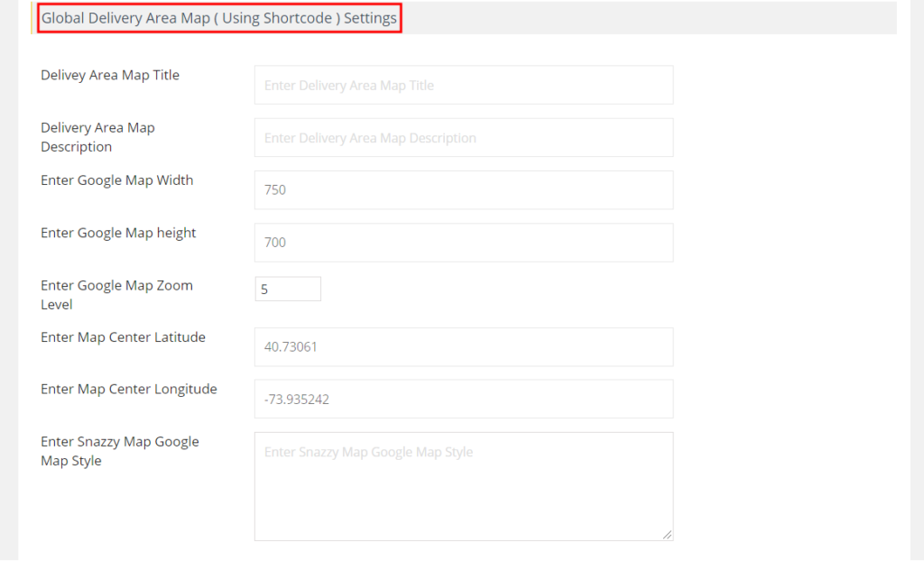This screenshot has height=561, width=924.
Task: Click the Map Center Latitude field
Action: point(463,347)
